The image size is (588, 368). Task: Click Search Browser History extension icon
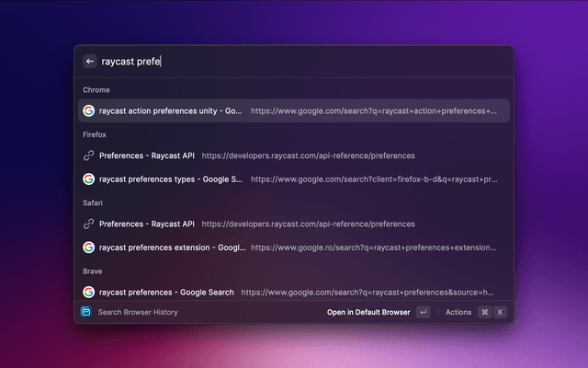87,312
